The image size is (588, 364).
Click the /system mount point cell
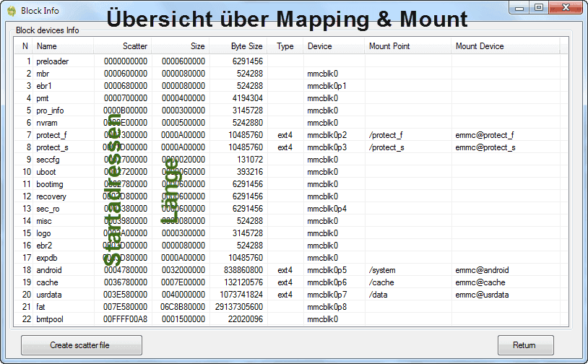click(x=382, y=270)
